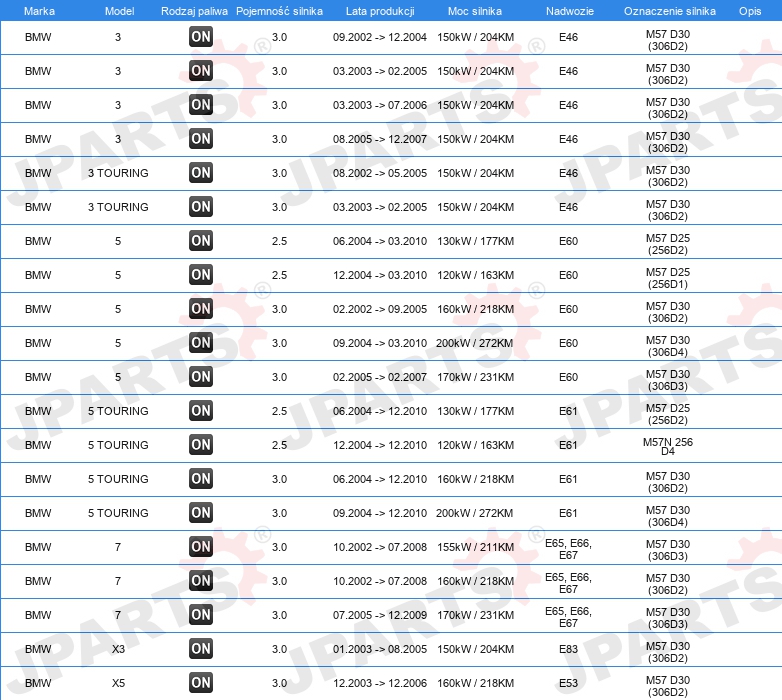Click ON icon in 5 TOURING 130kW / 177KM row
Image resolution: width=782 pixels, height=700 pixels.
pos(201,411)
